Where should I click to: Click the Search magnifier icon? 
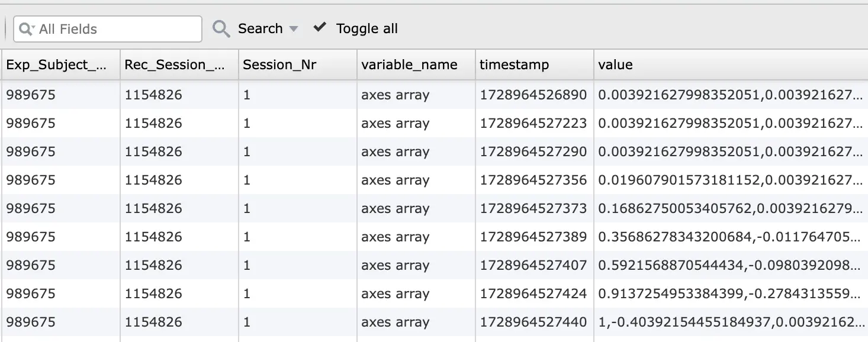221,29
